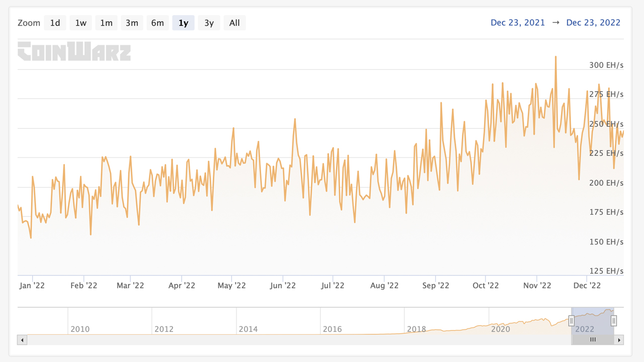Screen dimensions: 644x362
Task: Show All historical hashrate data
Action: tap(234, 23)
